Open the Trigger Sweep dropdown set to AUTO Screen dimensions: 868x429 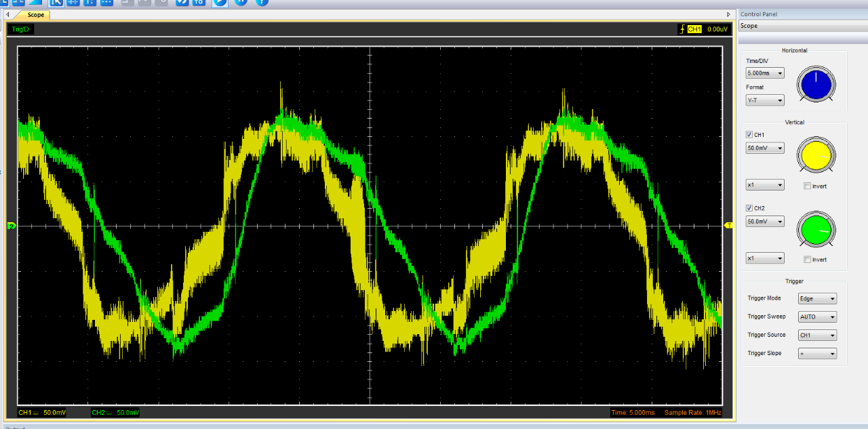(x=817, y=316)
